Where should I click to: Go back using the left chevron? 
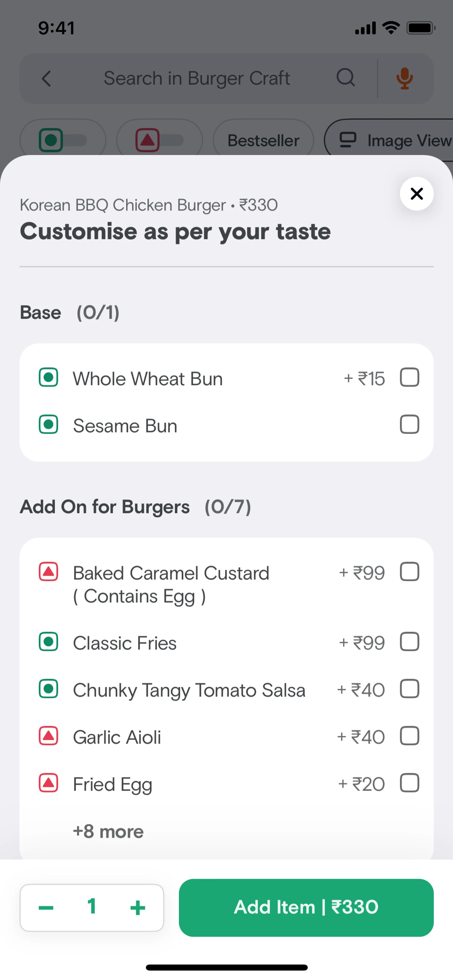click(x=46, y=79)
